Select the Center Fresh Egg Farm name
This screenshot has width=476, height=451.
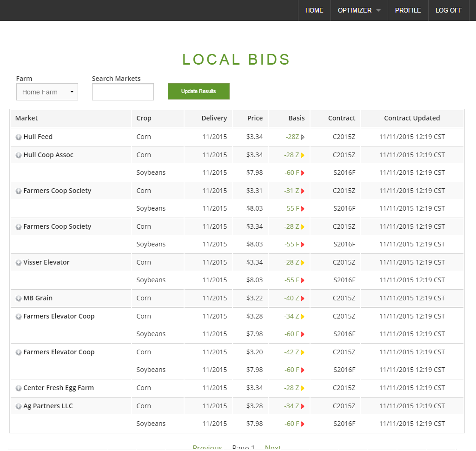point(59,388)
